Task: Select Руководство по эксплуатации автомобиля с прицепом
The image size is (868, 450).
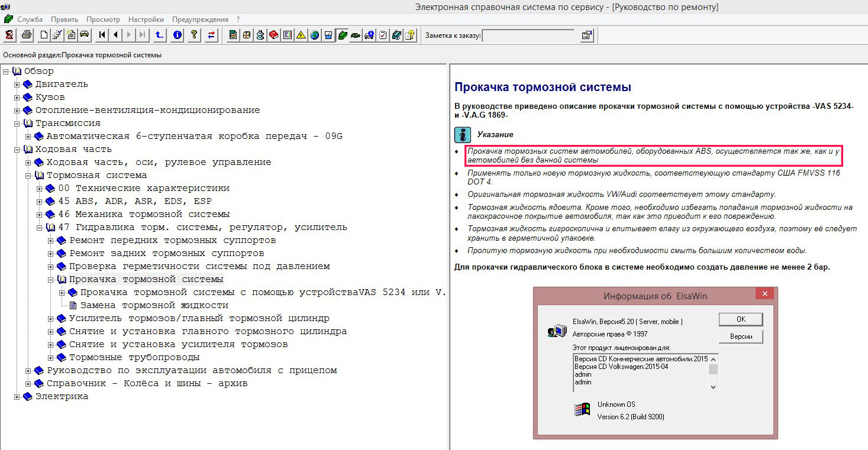Action: (192, 371)
